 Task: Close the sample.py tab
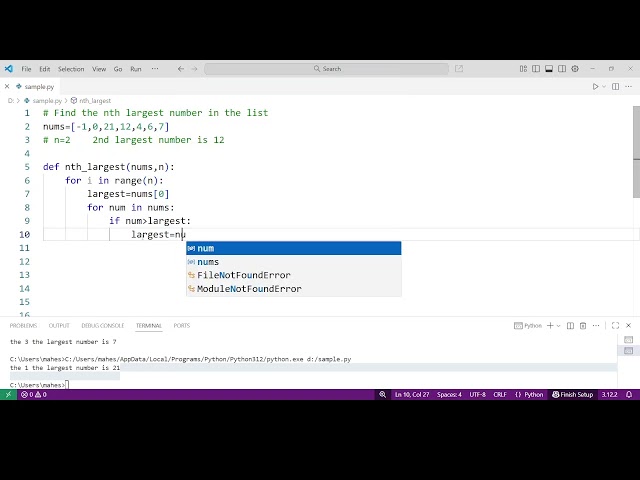(7, 87)
